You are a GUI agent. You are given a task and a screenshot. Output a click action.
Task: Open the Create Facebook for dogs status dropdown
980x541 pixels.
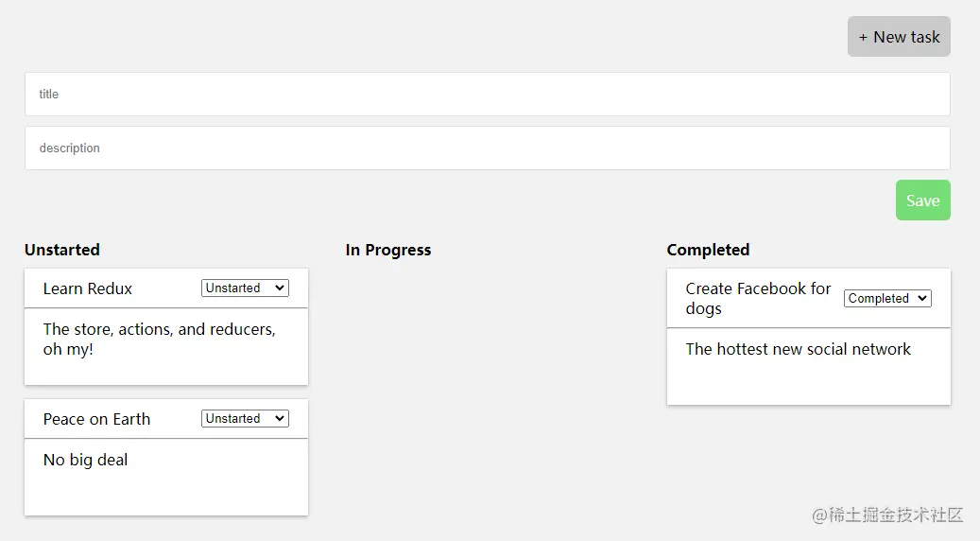pyautogui.click(x=887, y=299)
